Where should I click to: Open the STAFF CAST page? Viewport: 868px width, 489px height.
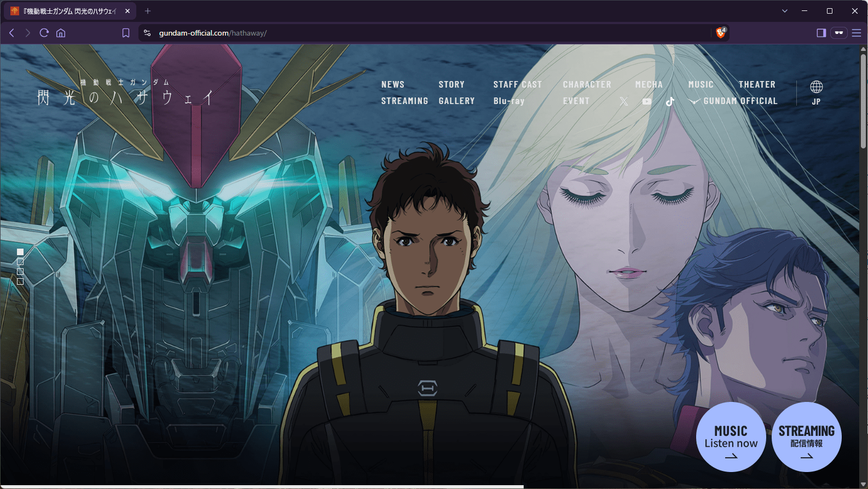click(x=518, y=84)
